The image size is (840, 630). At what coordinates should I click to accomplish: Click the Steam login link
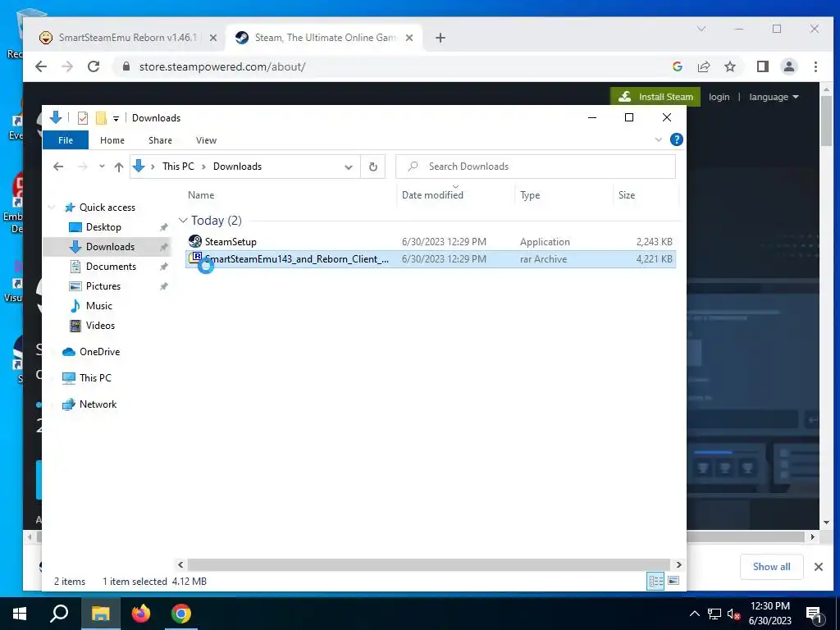tap(719, 97)
